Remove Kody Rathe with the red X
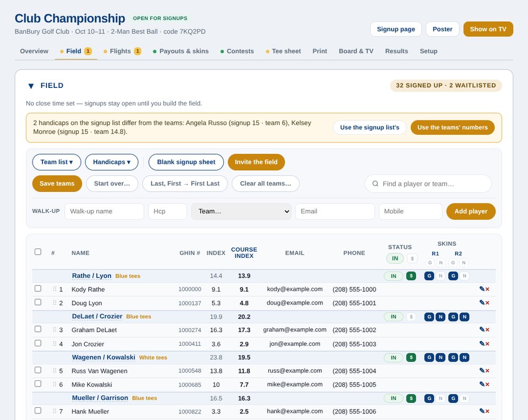 (x=487, y=289)
